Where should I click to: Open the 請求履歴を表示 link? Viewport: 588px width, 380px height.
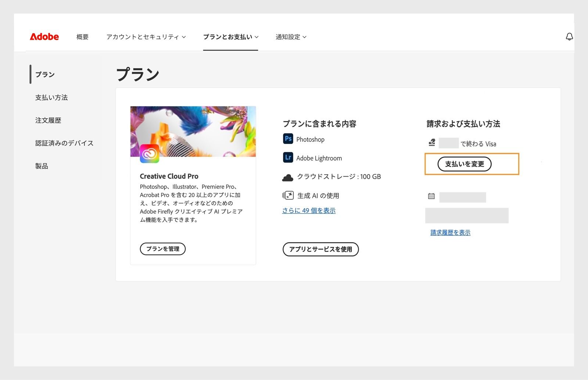[450, 232]
